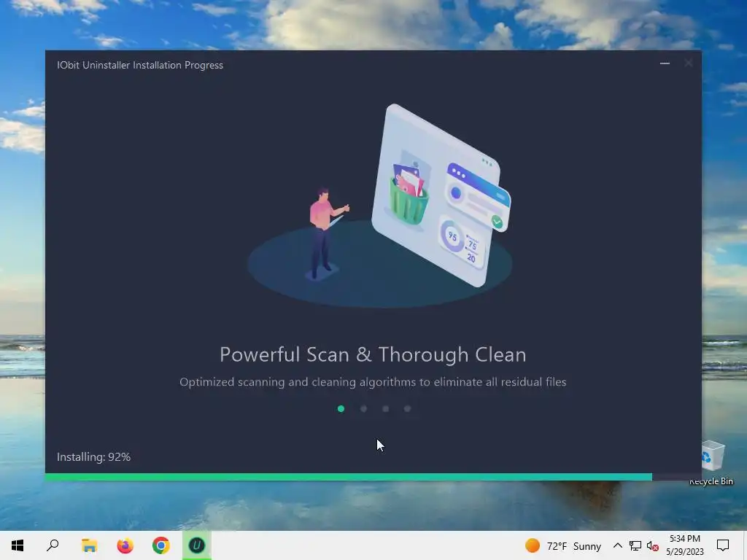This screenshot has width=747, height=560.
Task: Minimize the IObit Uninstaller installation window
Action: click(665, 63)
